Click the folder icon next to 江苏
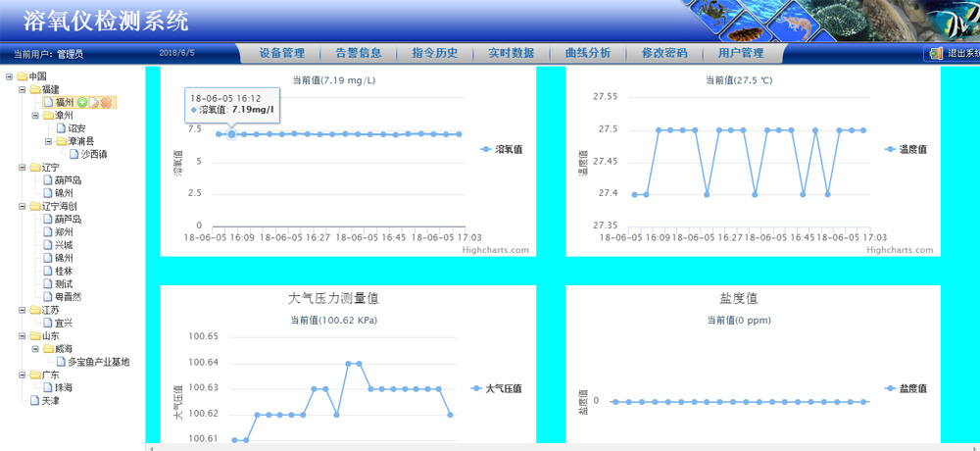 (35, 310)
